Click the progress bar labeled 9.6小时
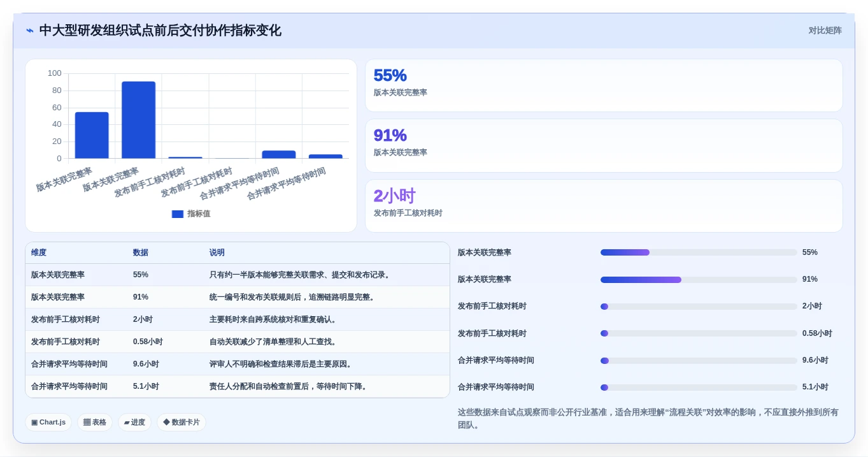The width and height of the screenshot is (868, 457). (699, 361)
